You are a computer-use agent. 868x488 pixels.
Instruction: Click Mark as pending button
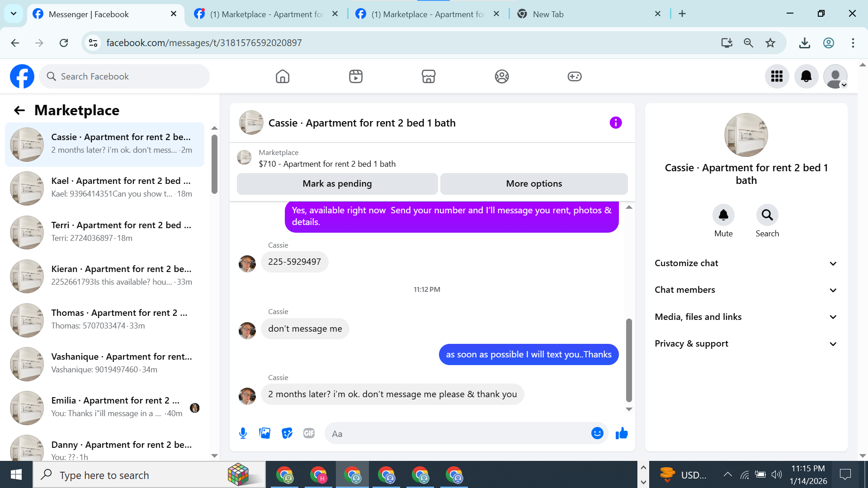(337, 184)
